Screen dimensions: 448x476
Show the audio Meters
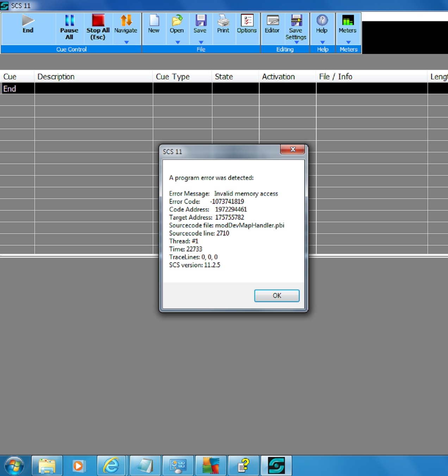[x=348, y=21]
